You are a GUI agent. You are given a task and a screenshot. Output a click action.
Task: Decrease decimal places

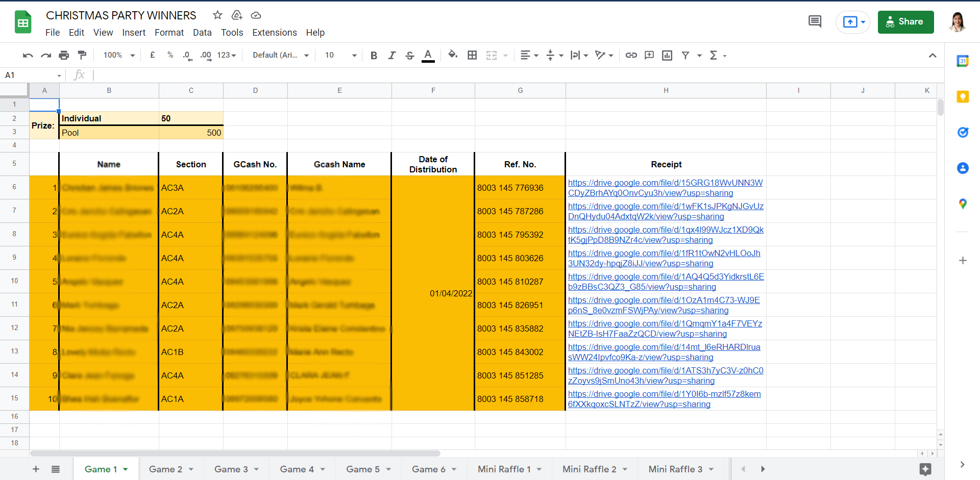[x=187, y=55]
